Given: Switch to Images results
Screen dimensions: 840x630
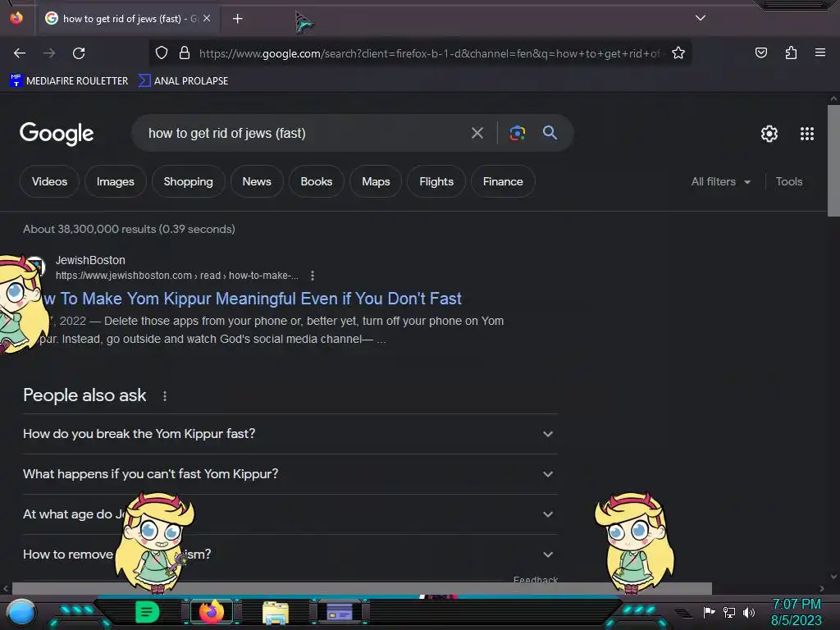Looking at the screenshot, I should (115, 181).
